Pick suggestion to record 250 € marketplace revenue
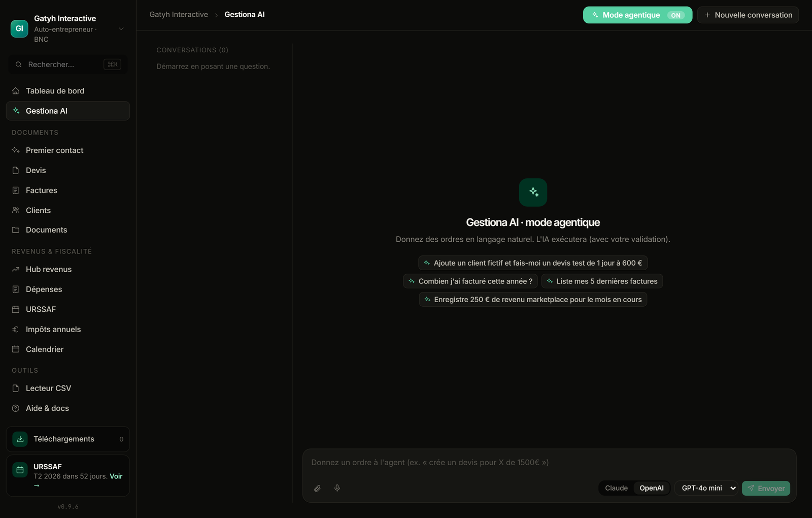812x518 pixels. point(533,300)
